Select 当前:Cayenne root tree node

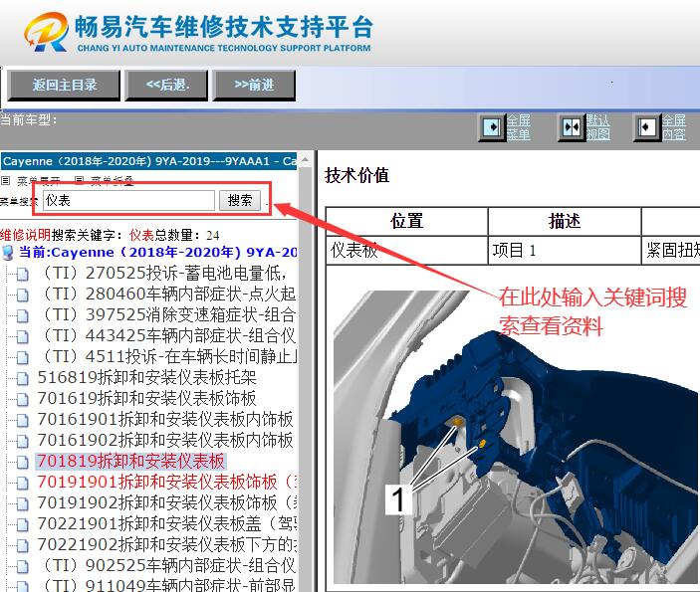(x=157, y=253)
